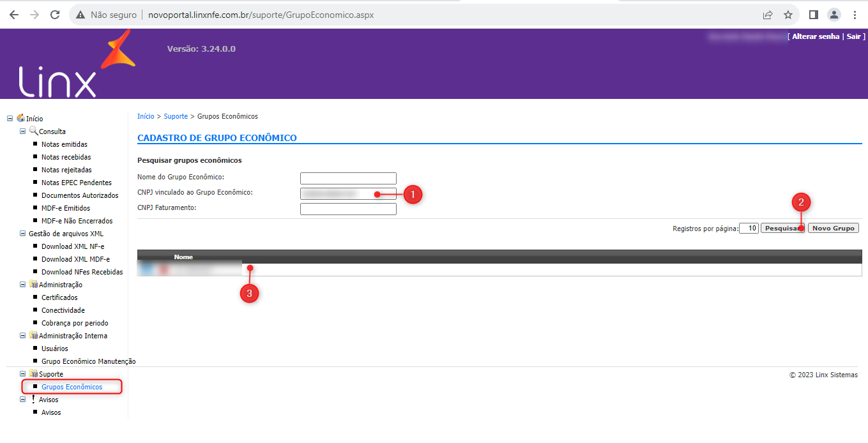Open Notas rejeitadas in the sidebar
Viewport: 868px width, 443px height.
coord(66,170)
